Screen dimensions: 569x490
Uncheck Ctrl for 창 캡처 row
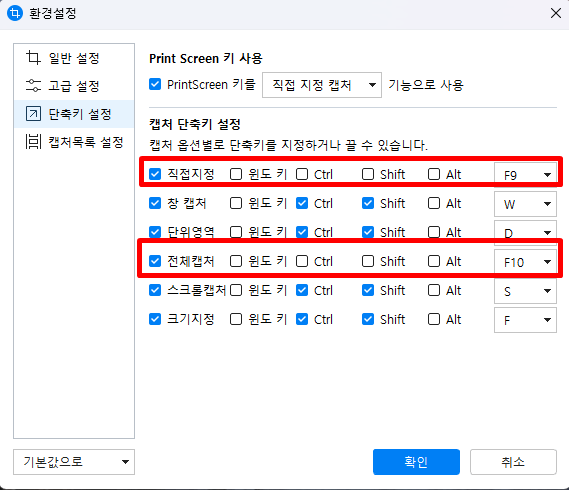[x=302, y=203]
